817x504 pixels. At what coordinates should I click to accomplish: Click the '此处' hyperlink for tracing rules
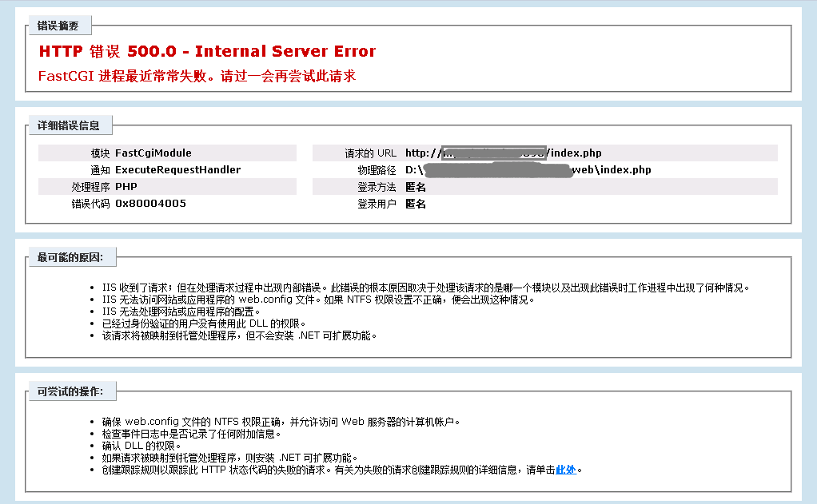point(565,470)
